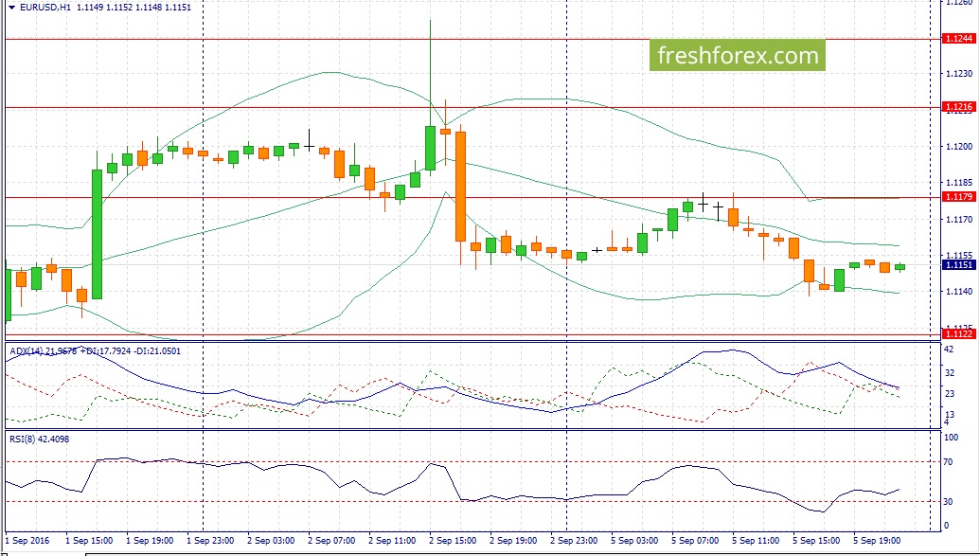Screen dimensions: 980x556
Task: Select the 5 Sep 07:00 time axis label
Action: pyautogui.click(x=695, y=540)
